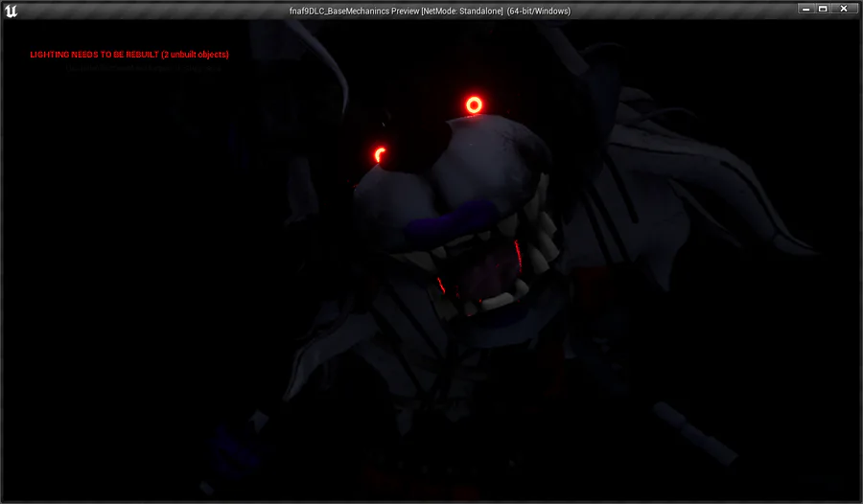The width and height of the screenshot is (863, 504).
Task: Click the window title 'fnaf9DLC_BaseMechanincs Preview'
Action: (x=354, y=11)
